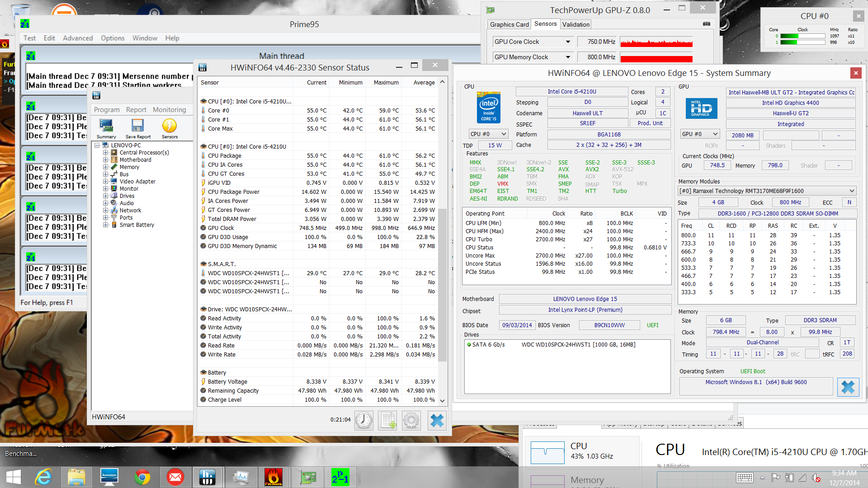Click the Intel Core i5 logo in System Summary

click(488, 108)
